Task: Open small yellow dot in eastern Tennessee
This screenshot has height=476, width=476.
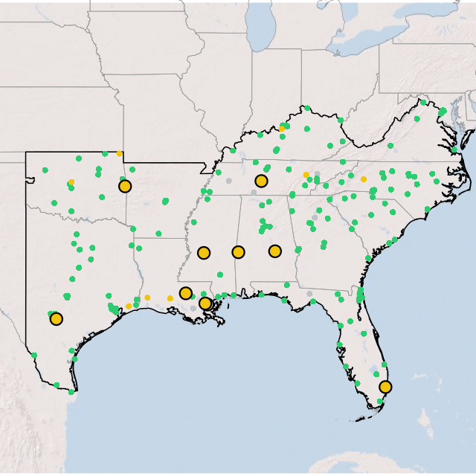Action: point(306,175)
